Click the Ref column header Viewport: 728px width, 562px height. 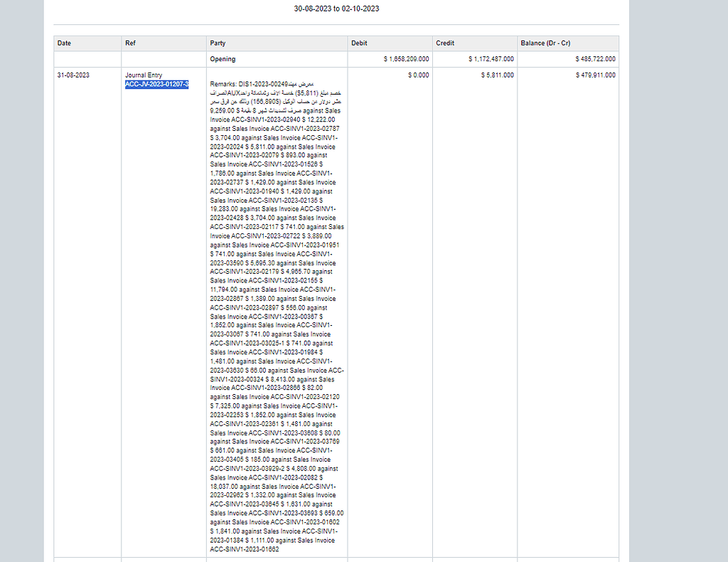coord(129,43)
